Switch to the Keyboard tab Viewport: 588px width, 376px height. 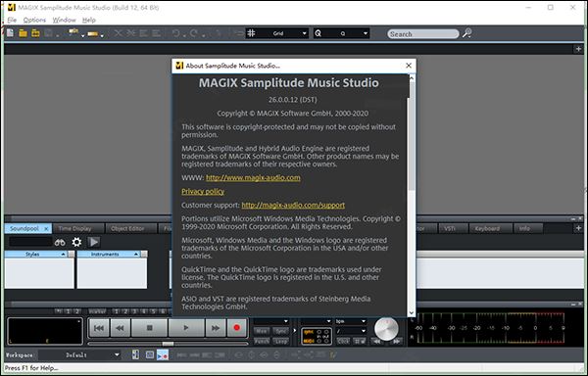(491, 228)
